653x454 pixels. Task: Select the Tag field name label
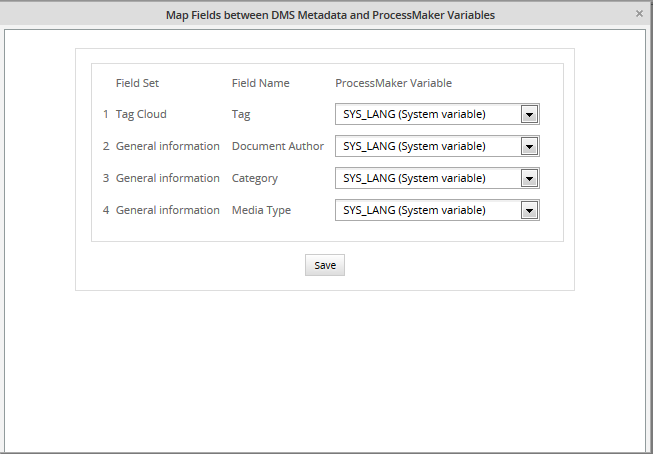coord(241,115)
